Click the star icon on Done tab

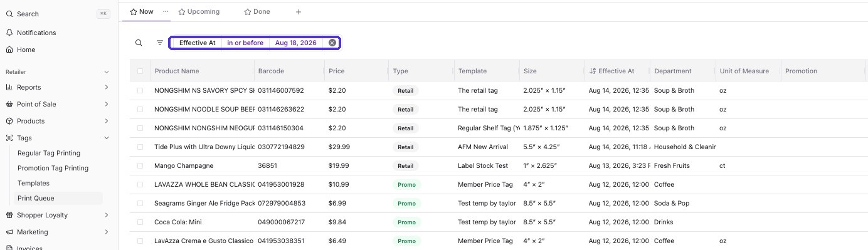point(248,11)
